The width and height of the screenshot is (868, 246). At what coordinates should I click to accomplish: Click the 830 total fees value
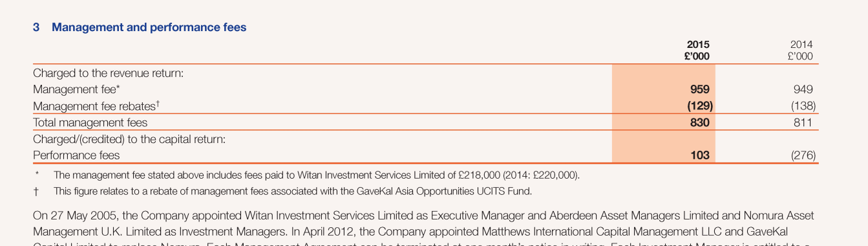(x=699, y=122)
